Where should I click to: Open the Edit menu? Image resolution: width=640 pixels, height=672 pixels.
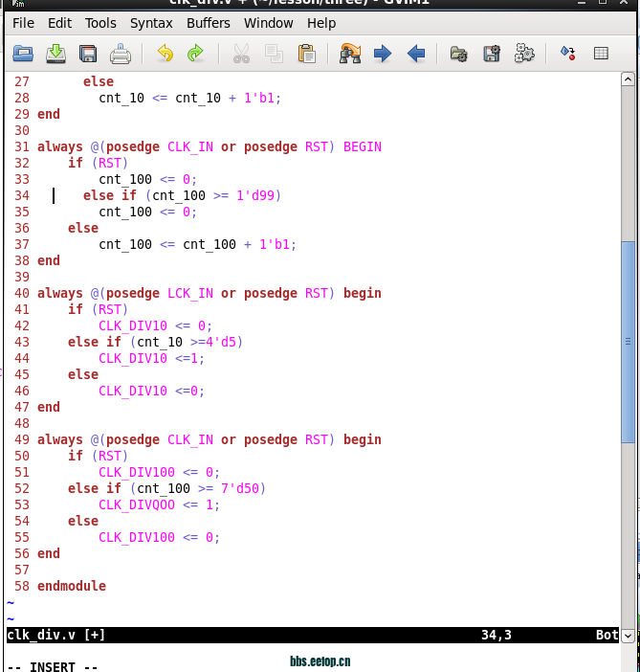pyautogui.click(x=59, y=23)
